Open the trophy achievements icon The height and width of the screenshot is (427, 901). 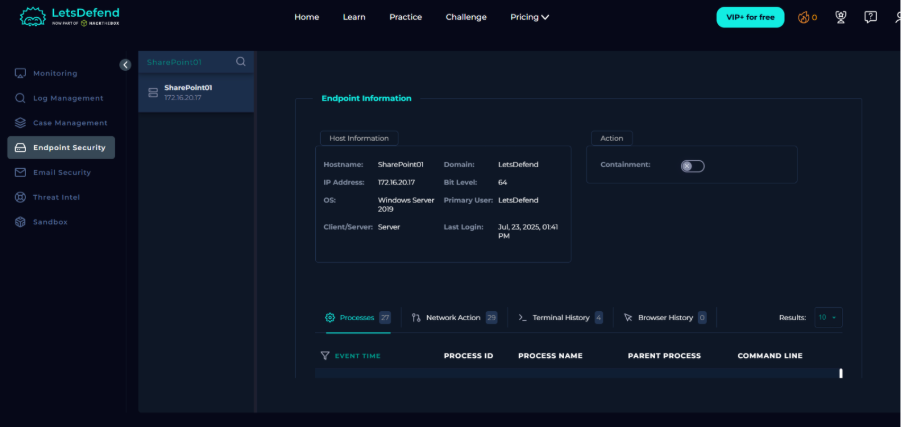point(841,17)
